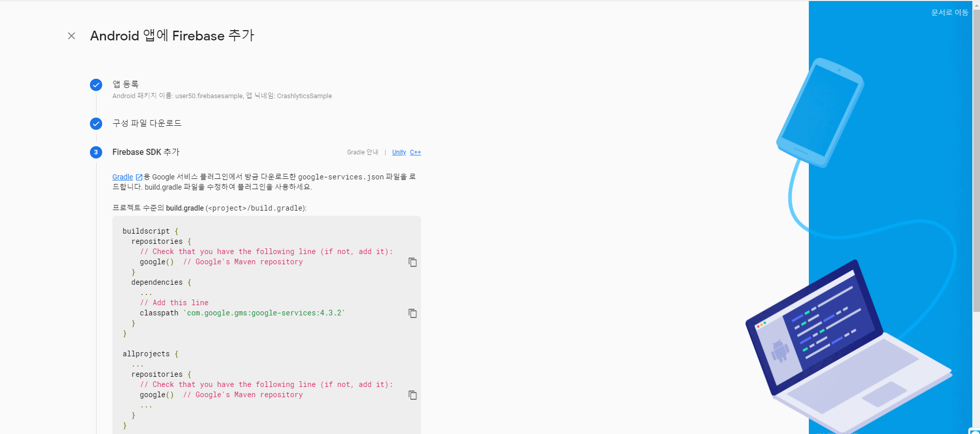This screenshot has width=980, height=434.
Task: Open the Gradle link in instructions
Action: pos(123,177)
